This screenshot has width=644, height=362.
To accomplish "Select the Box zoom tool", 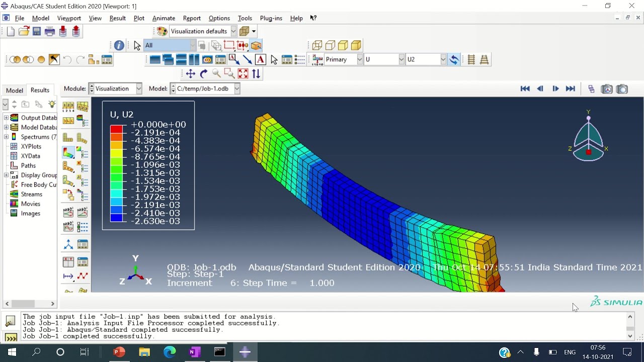I will click(229, 73).
